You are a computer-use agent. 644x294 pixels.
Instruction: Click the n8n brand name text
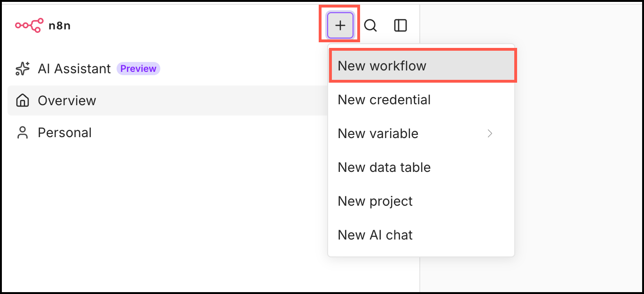[x=59, y=25]
